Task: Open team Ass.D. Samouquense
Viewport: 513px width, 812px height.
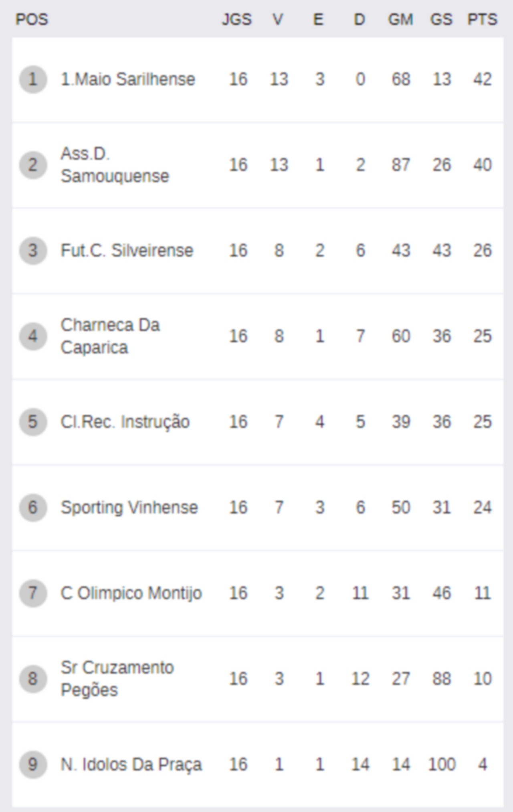Action: point(115,165)
